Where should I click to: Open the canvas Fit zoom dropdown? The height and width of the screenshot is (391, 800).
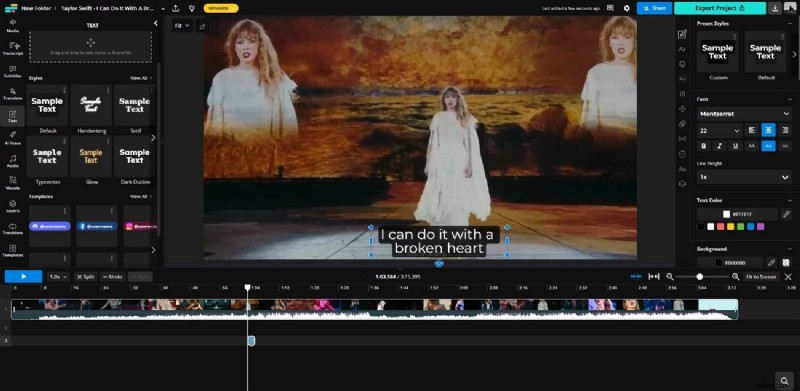tap(182, 26)
